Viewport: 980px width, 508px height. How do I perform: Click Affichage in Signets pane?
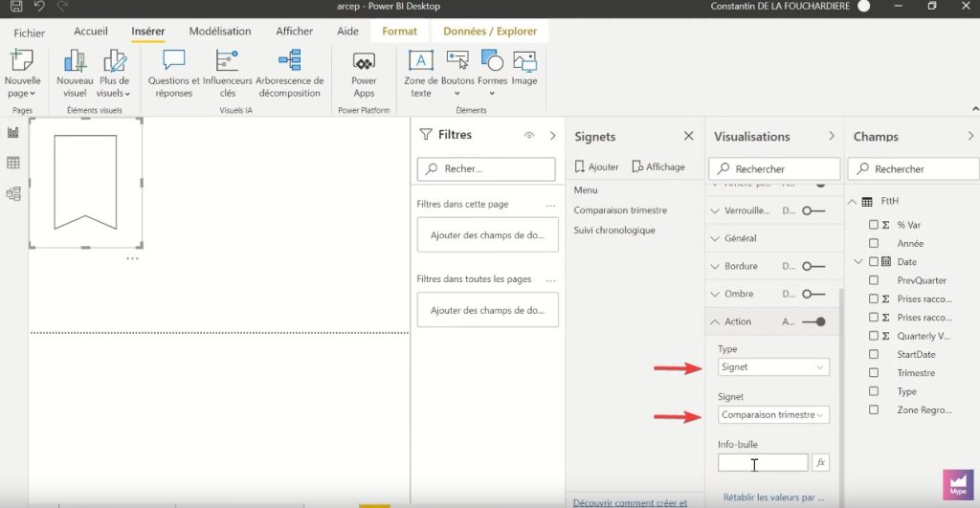[658, 166]
